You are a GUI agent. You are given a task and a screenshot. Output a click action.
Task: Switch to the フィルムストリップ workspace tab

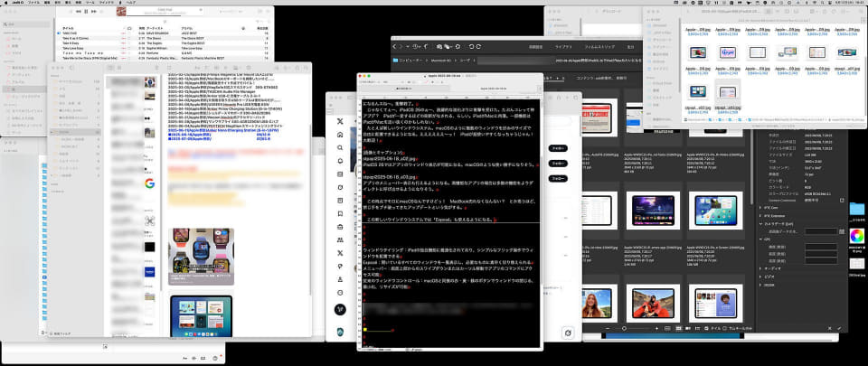tap(599, 47)
